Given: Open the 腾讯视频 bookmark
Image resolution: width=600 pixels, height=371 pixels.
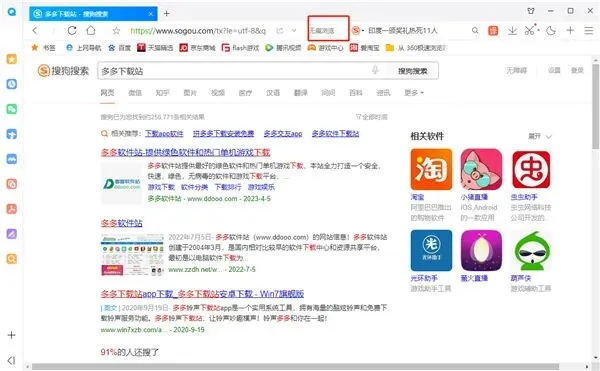Looking at the screenshot, I should (x=283, y=47).
